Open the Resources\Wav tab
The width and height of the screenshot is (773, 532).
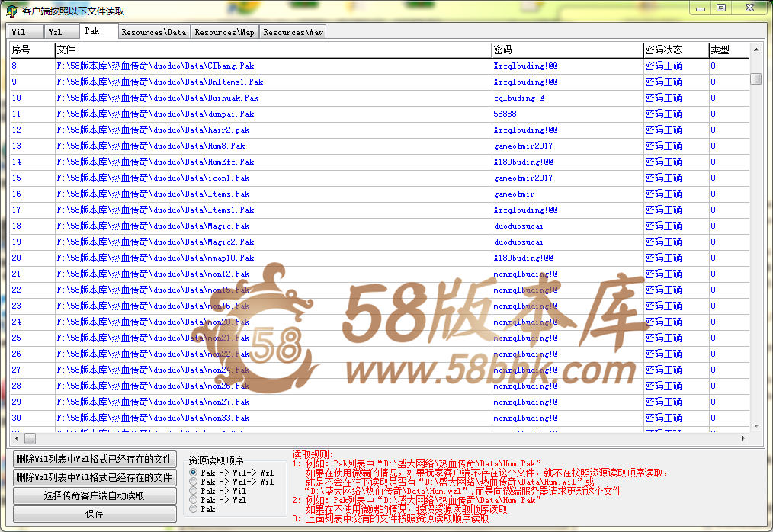pos(293,32)
